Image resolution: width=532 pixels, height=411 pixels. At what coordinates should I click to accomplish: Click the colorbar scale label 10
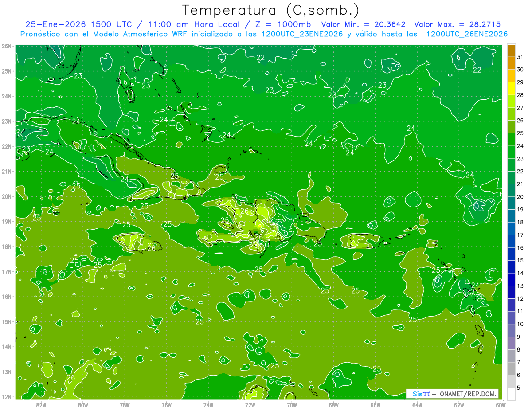(520, 324)
